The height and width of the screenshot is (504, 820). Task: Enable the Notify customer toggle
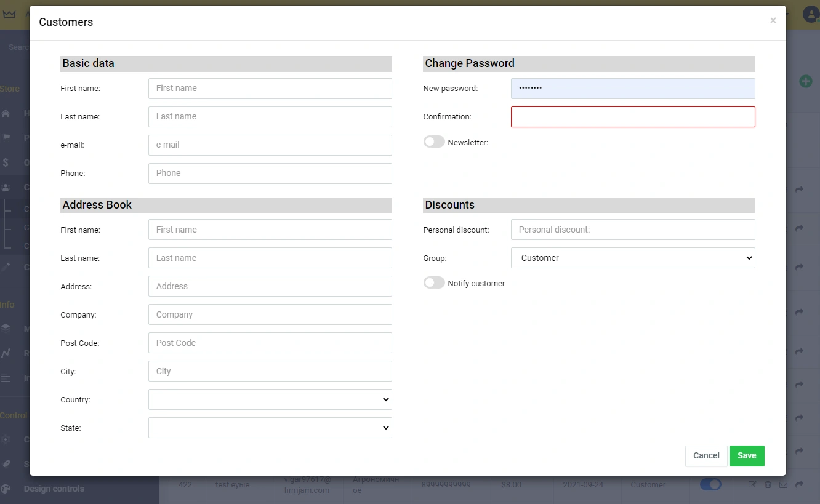(434, 282)
